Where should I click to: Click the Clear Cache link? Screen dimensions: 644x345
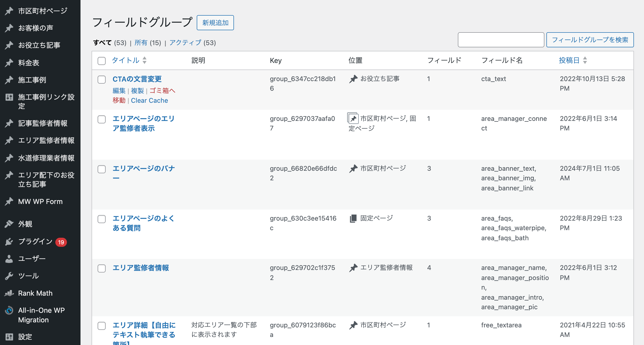[x=149, y=100]
